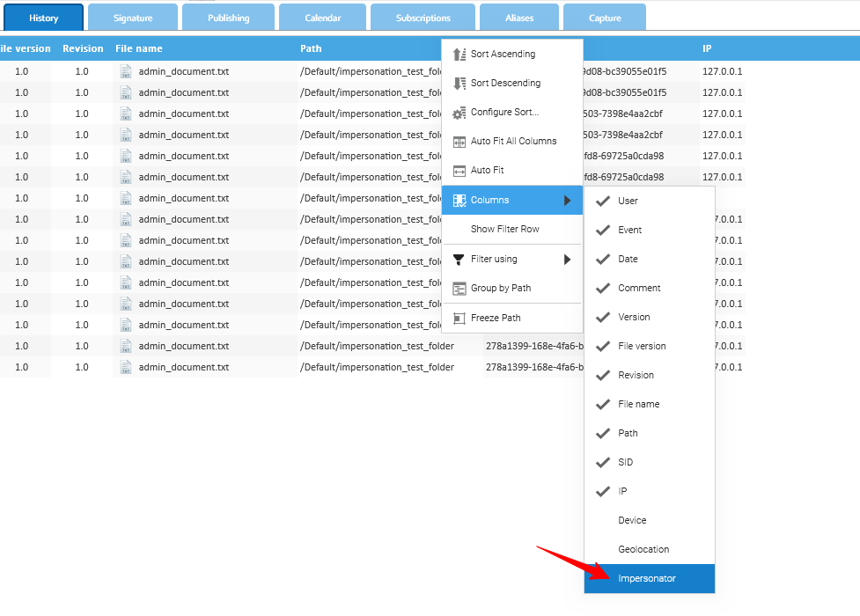
Task: Click the Filter using funnel icon
Action: click(x=459, y=260)
